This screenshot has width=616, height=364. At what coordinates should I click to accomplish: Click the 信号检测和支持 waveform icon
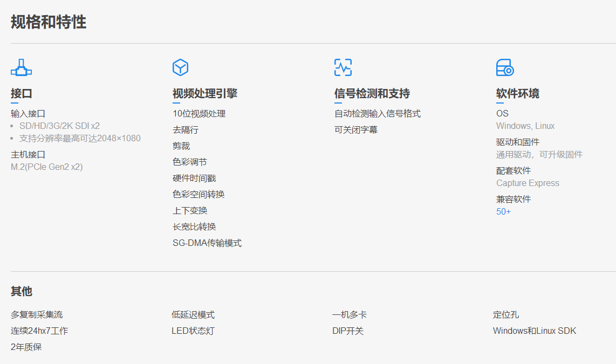coord(343,67)
